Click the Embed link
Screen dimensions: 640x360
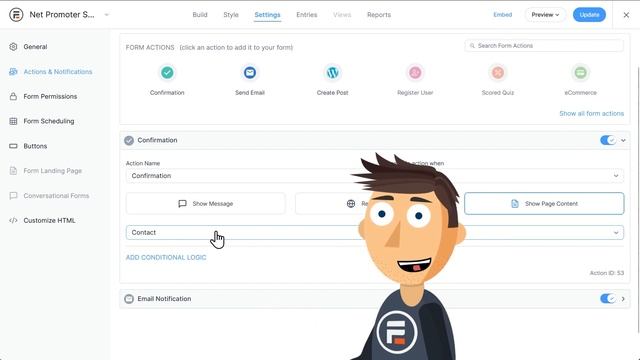click(502, 15)
